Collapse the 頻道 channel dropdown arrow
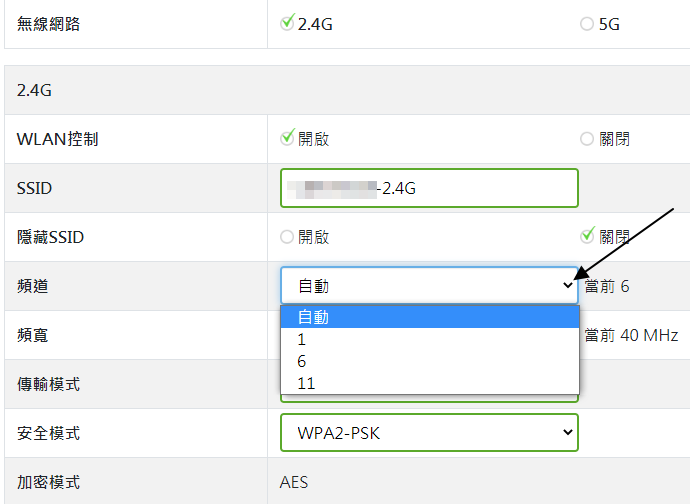This screenshot has height=504, width=690. coord(568,285)
